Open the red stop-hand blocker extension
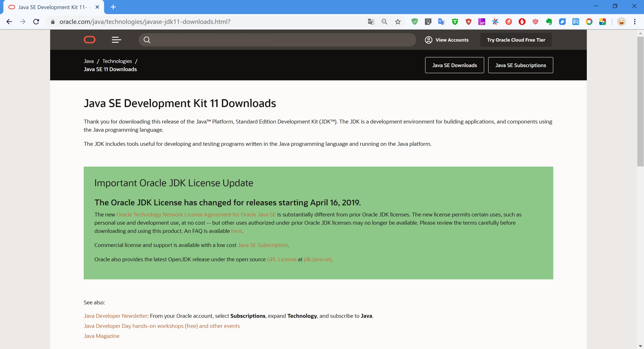Screen dimensions: 644x349 pos(522,22)
